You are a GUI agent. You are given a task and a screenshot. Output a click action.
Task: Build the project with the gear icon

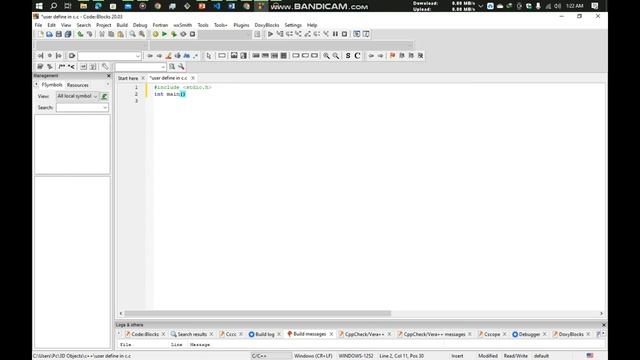click(156, 34)
